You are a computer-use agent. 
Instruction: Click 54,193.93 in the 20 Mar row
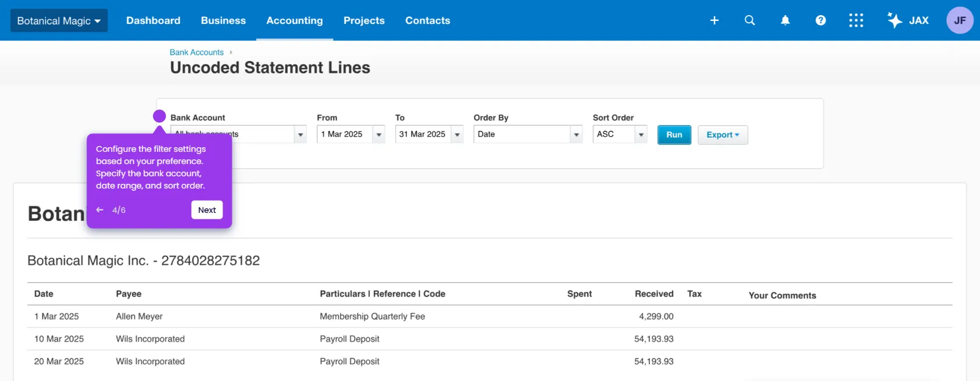click(x=654, y=361)
